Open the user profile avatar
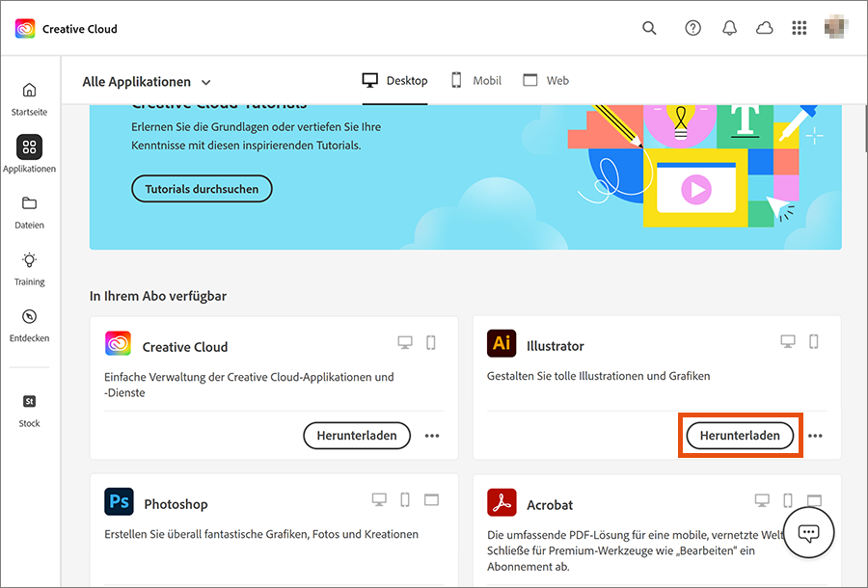Screen dimensions: 868x588 click(835, 28)
